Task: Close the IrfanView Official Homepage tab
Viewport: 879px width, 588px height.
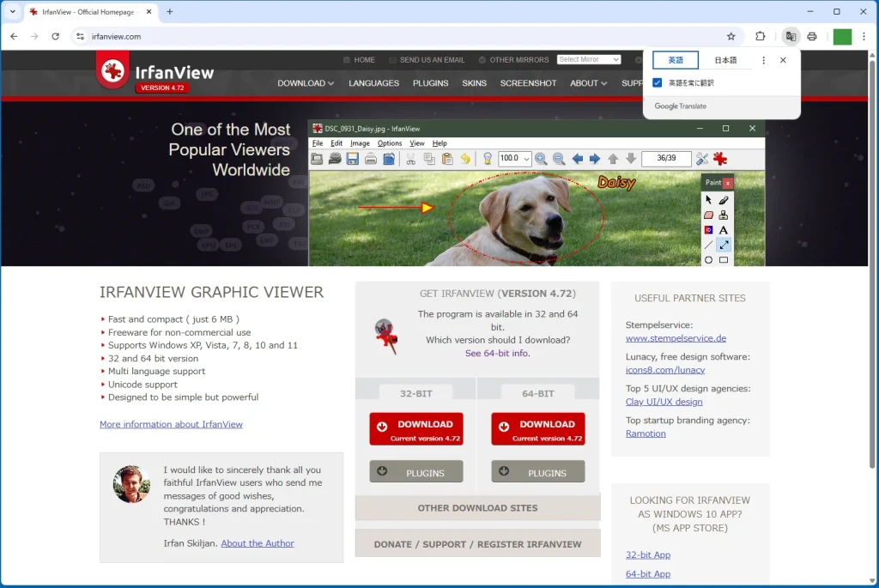Action: coord(149,12)
